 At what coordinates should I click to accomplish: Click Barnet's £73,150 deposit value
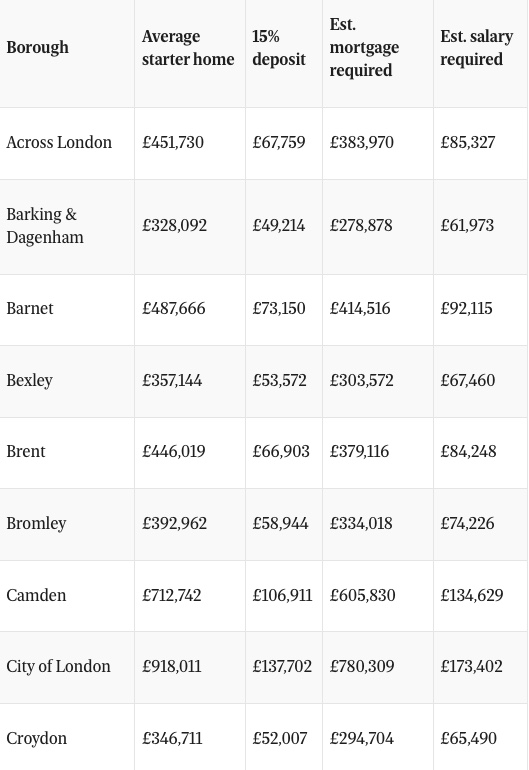click(279, 308)
